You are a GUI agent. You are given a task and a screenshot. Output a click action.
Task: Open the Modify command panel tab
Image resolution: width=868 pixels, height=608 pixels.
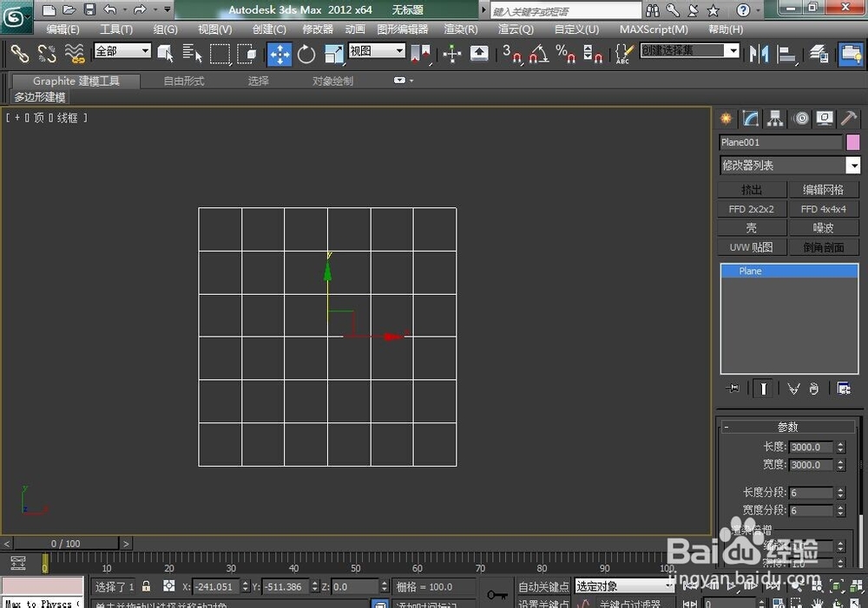[751, 119]
